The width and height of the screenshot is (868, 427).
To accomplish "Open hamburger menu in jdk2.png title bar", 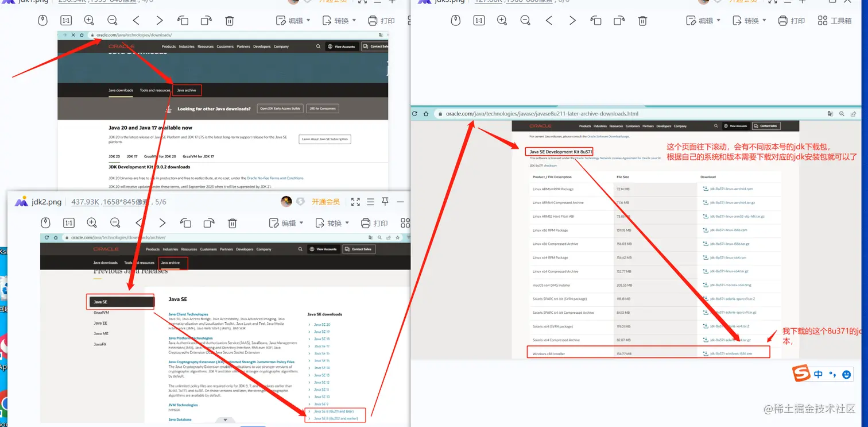I will (x=370, y=202).
